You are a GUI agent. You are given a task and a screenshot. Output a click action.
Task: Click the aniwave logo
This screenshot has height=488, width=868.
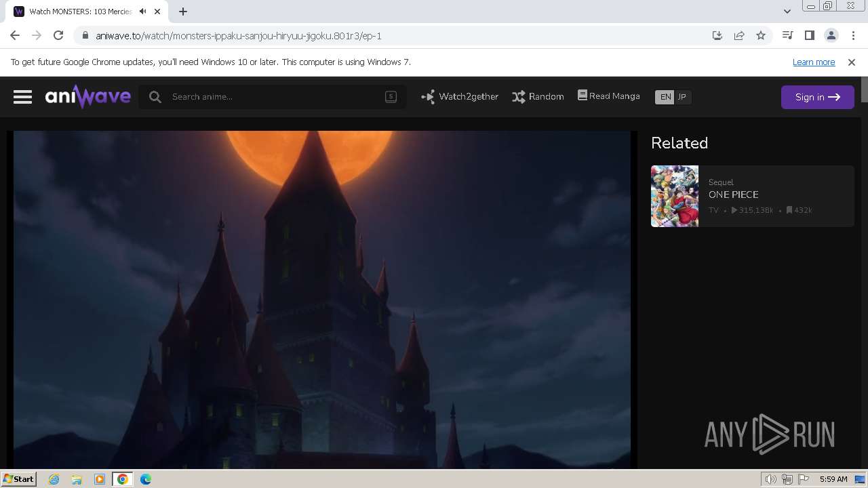point(88,96)
